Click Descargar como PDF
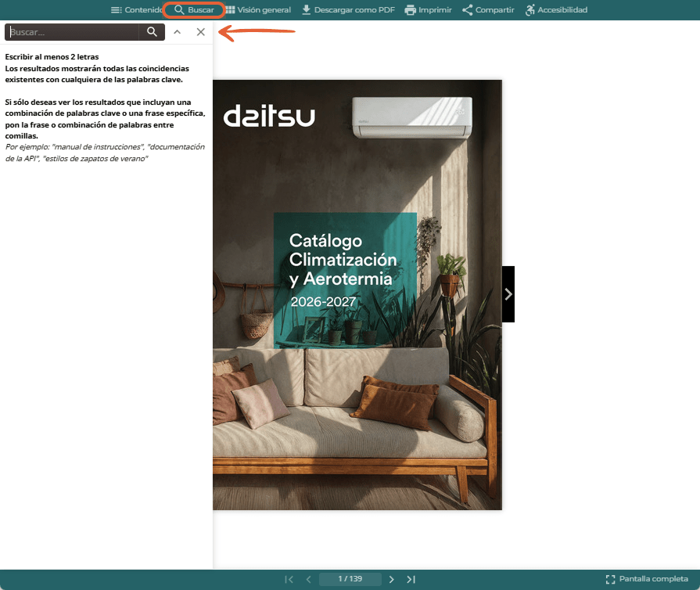The image size is (700, 590). [x=348, y=10]
